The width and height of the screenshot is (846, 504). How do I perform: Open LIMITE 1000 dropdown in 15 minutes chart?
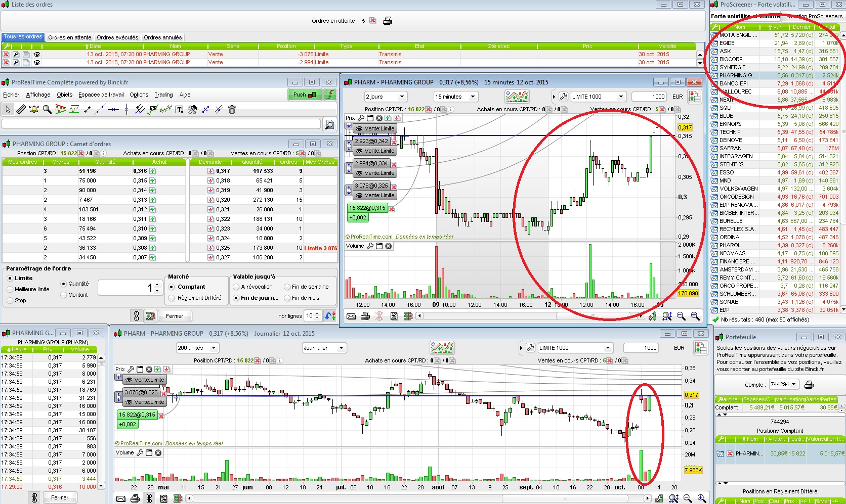[x=598, y=97]
